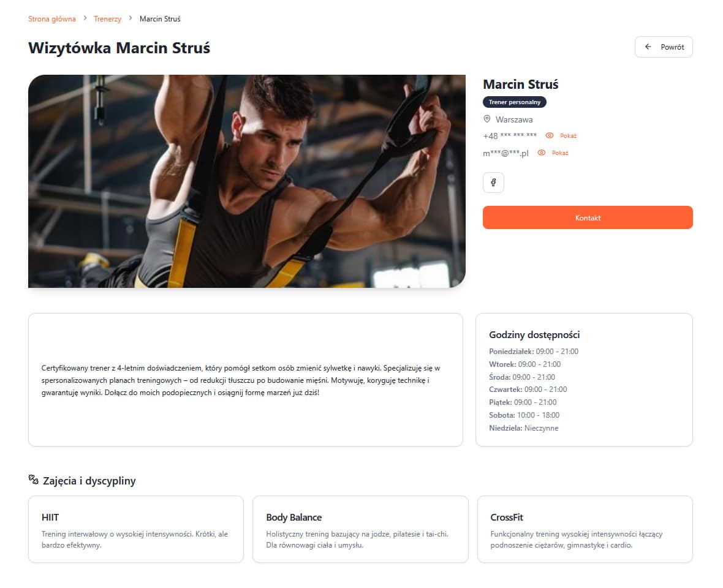This screenshot has height=588, width=723.
Task: Click chevron after Trenerzy breadcrumb
Action: point(131,18)
